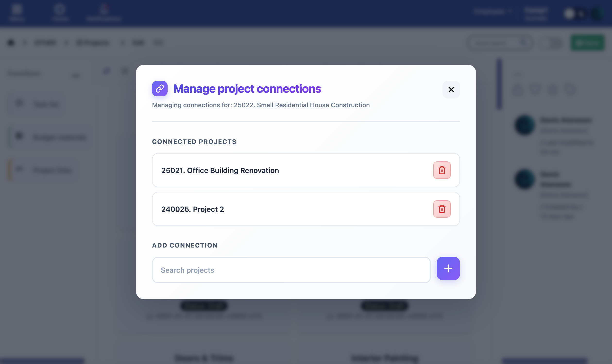Expand the dropdown at the top of the left sidebar
This screenshot has width=612, height=364.
pyautogui.click(x=76, y=75)
